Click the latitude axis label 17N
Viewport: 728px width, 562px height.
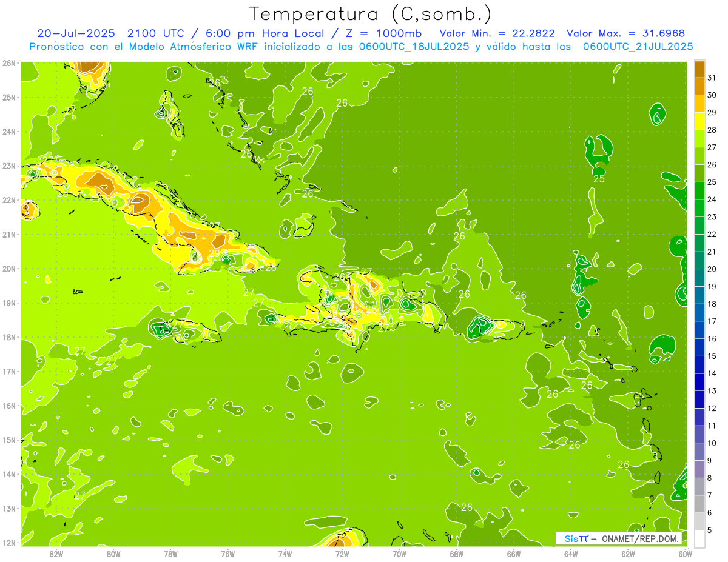[9, 371]
